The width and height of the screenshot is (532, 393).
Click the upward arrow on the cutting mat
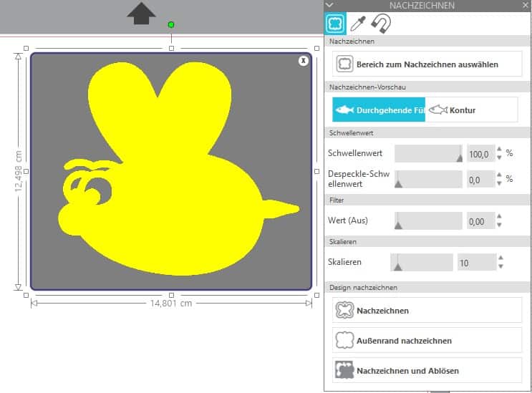[141, 14]
